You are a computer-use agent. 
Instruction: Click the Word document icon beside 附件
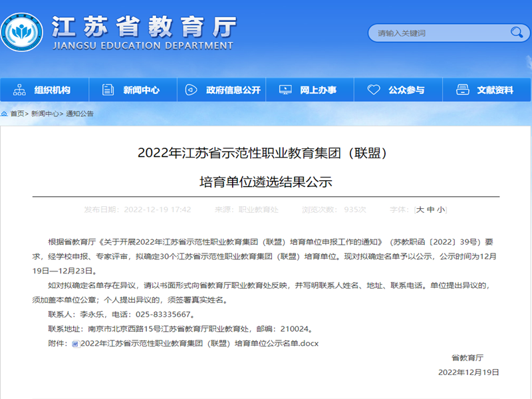pos(76,344)
